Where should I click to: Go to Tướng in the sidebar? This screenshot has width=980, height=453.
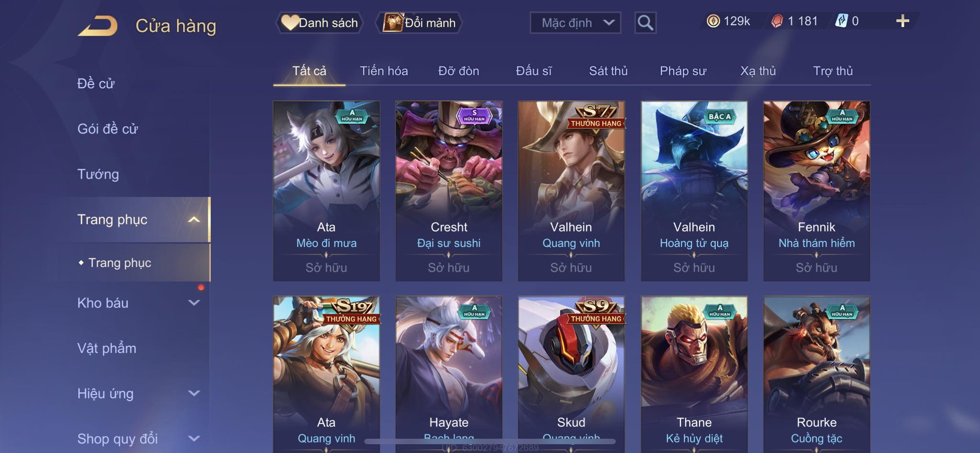tap(98, 174)
